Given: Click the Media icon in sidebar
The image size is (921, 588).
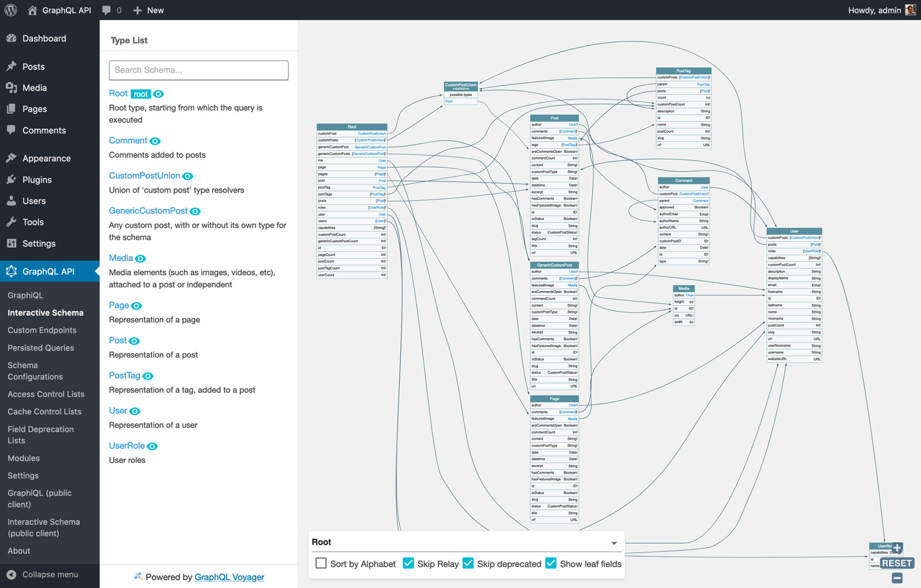Looking at the screenshot, I should [11, 88].
